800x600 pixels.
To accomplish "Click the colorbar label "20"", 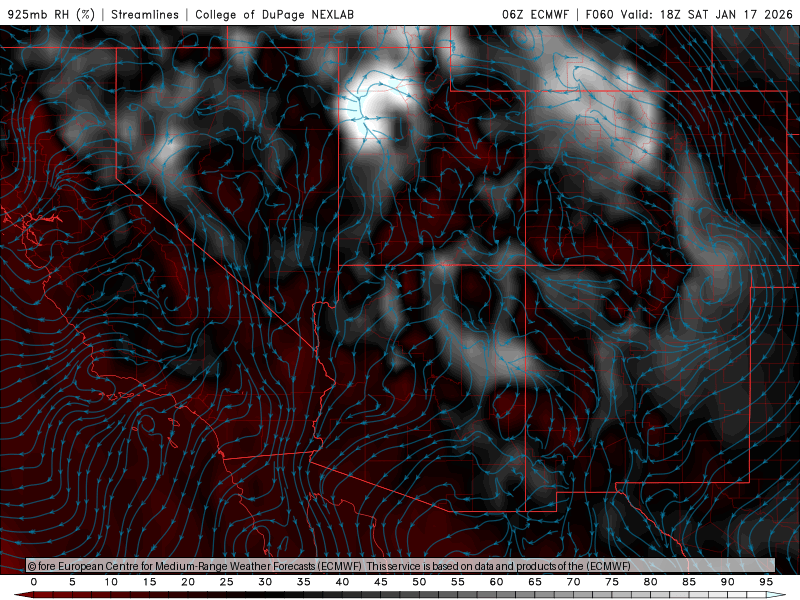I will tap(188, 582).
